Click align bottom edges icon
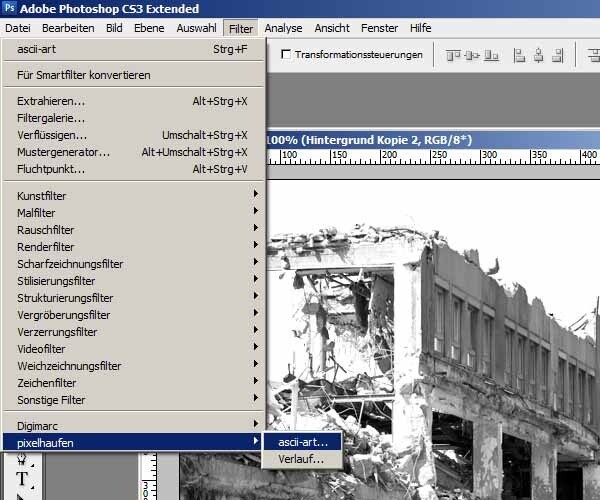 coord(491,56)
